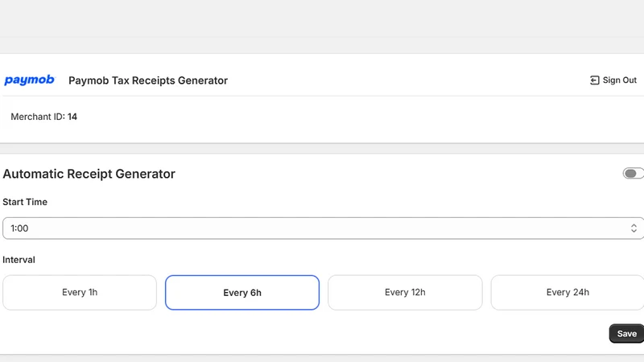Click the Interval label
Viewport: 644px width, 362px height.
pyautogui.click(x=19, y=260)
